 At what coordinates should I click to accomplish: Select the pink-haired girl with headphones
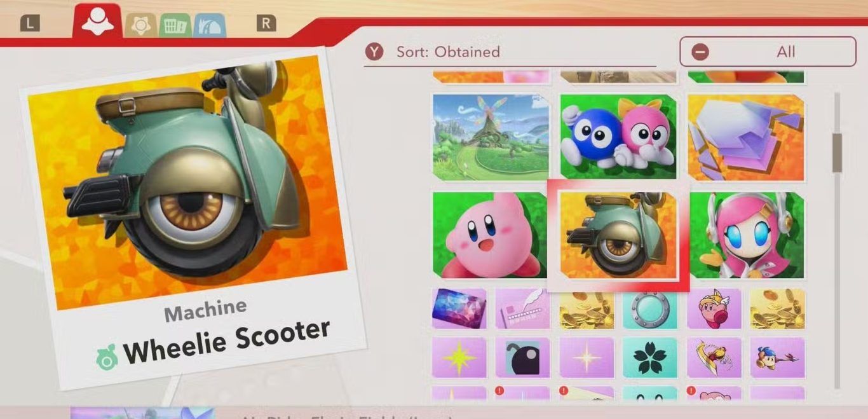(746, 235)
